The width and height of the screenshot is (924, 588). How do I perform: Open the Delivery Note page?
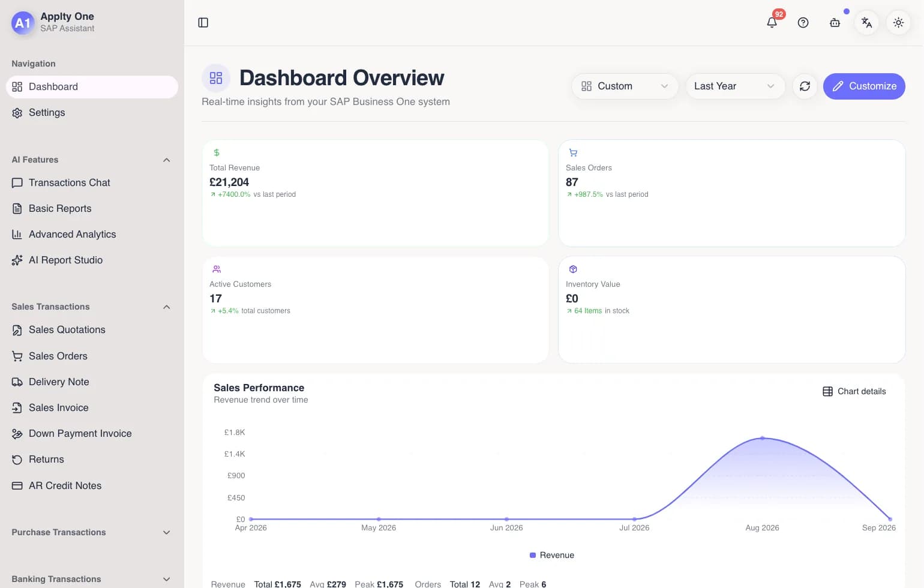pyautogui.click(x=92, y=382)
